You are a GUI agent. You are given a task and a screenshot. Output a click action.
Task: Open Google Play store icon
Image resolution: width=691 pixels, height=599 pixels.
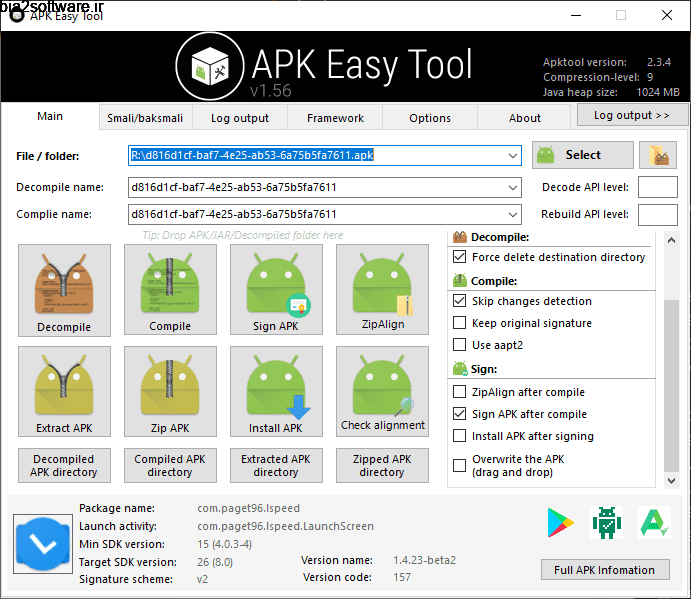click(x=561, y=523)
